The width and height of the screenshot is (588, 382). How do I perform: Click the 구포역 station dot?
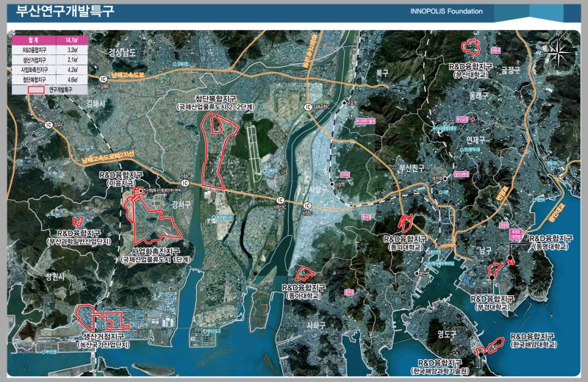344,103
